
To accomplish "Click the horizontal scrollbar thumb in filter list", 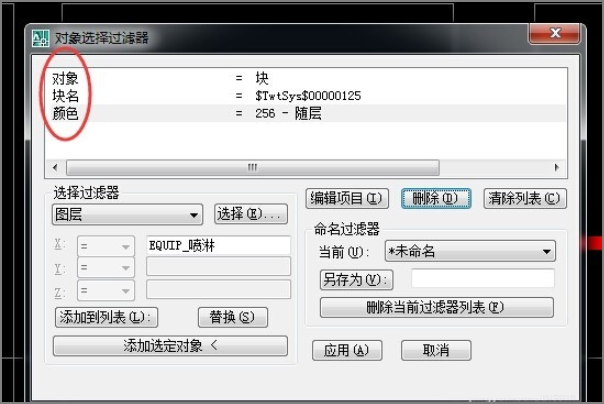I will pos(253,168).
